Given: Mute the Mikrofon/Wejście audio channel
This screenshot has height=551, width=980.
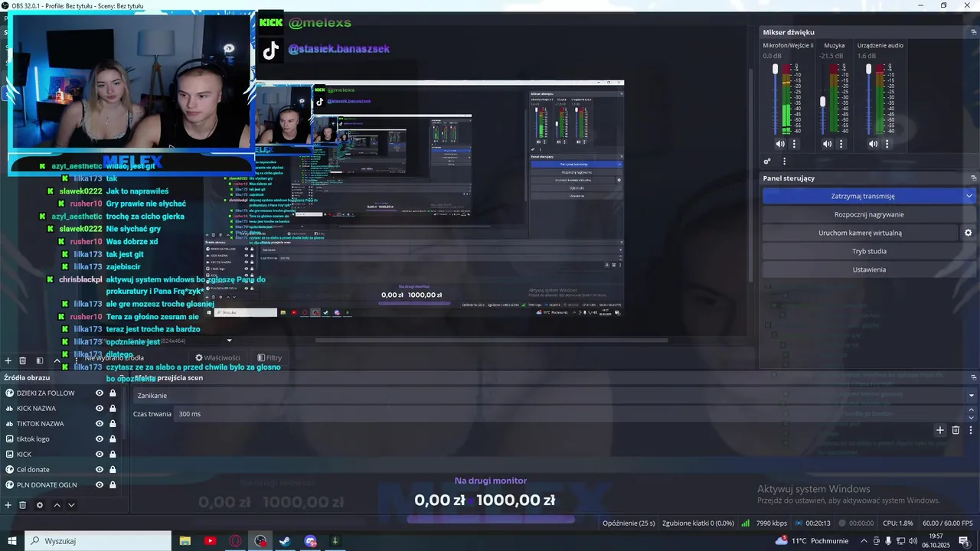Looking at the screenshot, I should pyautogui.click(x=780, y=144).
